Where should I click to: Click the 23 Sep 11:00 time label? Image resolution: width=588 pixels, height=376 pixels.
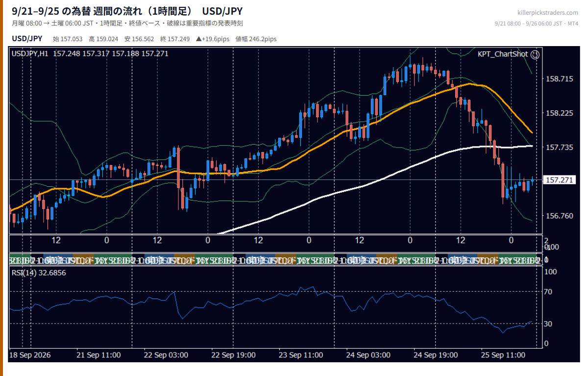click(301, 354)
